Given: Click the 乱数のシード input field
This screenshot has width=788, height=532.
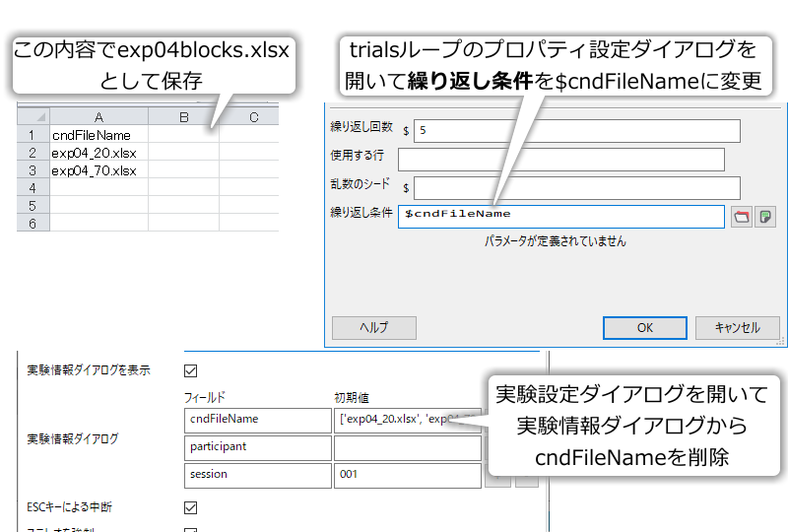Looking at the screenshot, I should tap(577, 188).
